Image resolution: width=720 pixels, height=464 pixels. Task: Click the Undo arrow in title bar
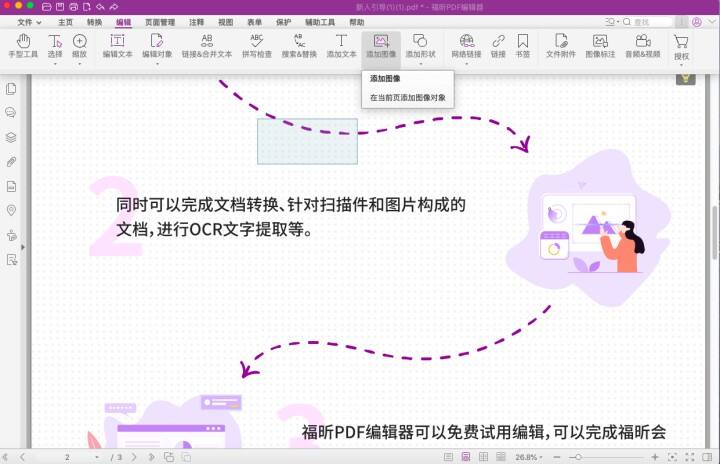pos(100,6)
